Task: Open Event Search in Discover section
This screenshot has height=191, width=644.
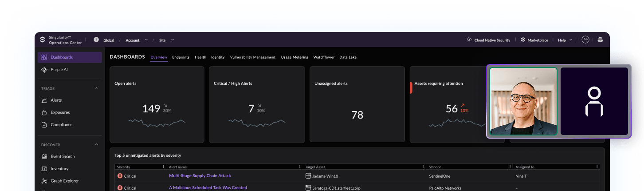Action: pyautogui.click(x=62, y=156)
